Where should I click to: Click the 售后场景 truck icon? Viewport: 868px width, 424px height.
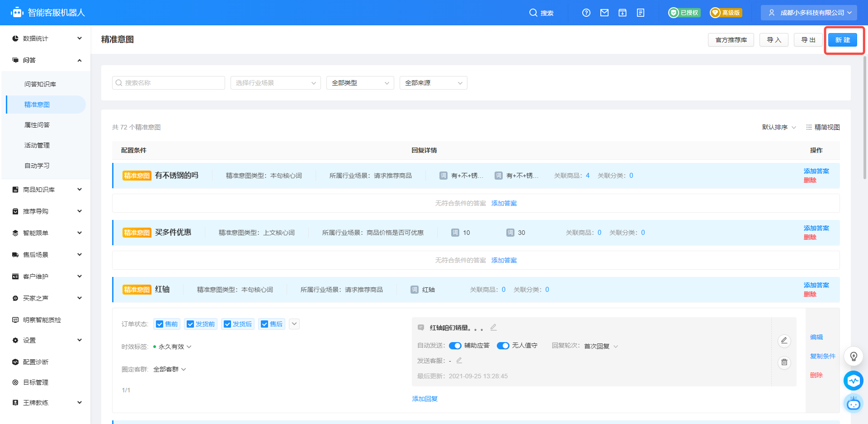(x=15, y=255)
